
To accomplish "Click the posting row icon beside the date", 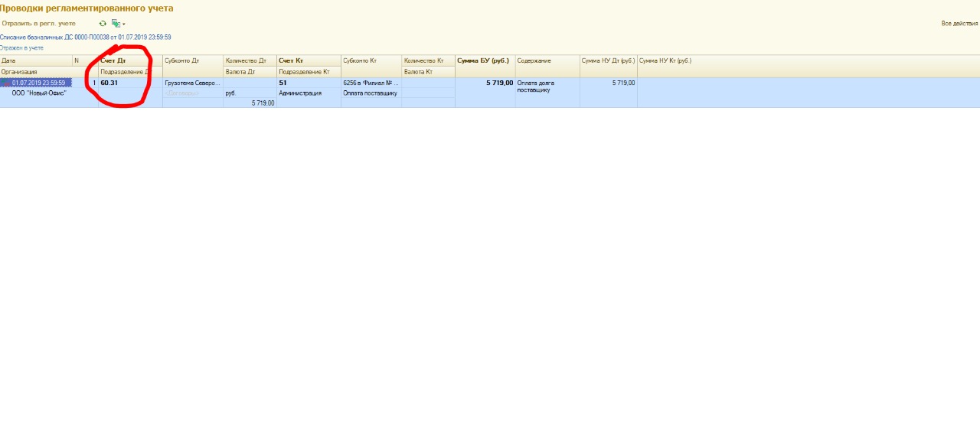I will tap(6, 83).
